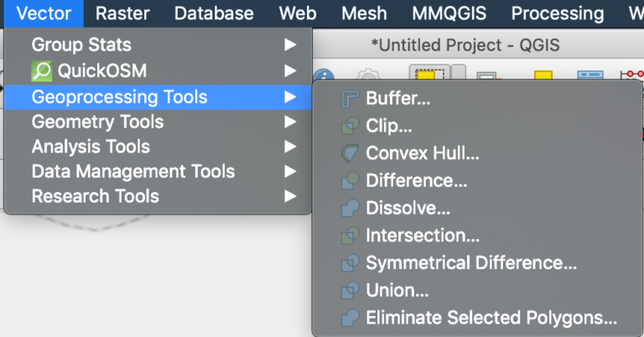Click the QuickOSM magnifier icon
Screen dimensions: 644x337
coord(41,71)
